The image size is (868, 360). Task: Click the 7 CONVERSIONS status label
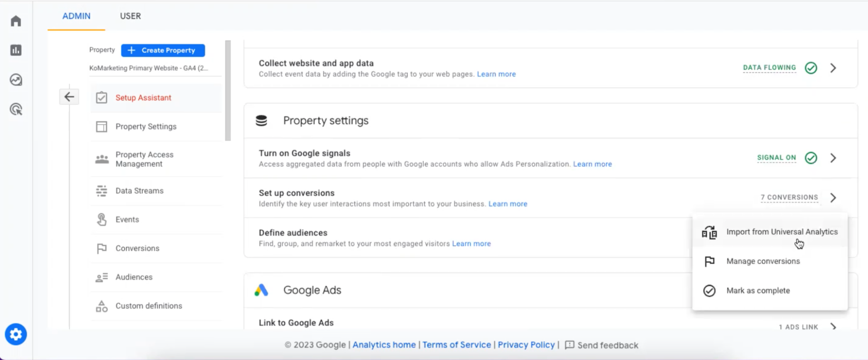coord(789,198)
